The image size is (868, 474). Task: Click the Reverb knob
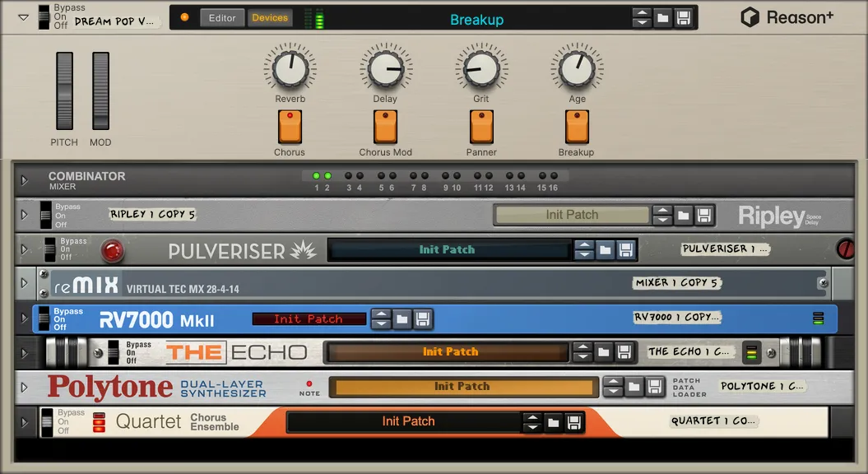point(290,68)
